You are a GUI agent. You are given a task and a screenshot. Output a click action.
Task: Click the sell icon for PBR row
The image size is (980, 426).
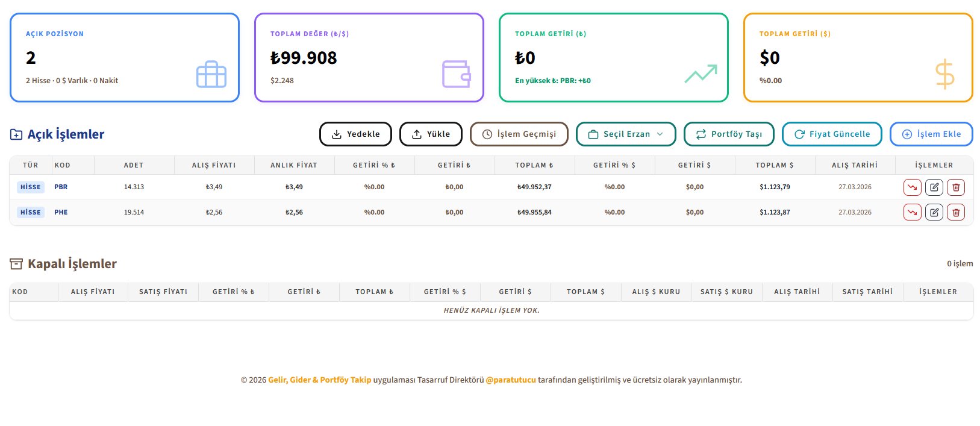[912, 187]
